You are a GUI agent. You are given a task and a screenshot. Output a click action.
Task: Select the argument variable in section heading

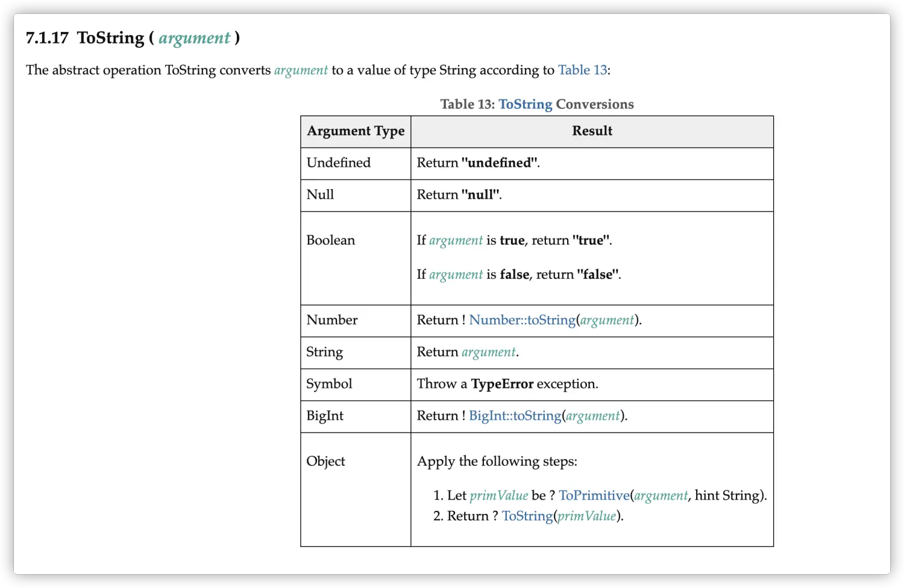pos(194,39)
